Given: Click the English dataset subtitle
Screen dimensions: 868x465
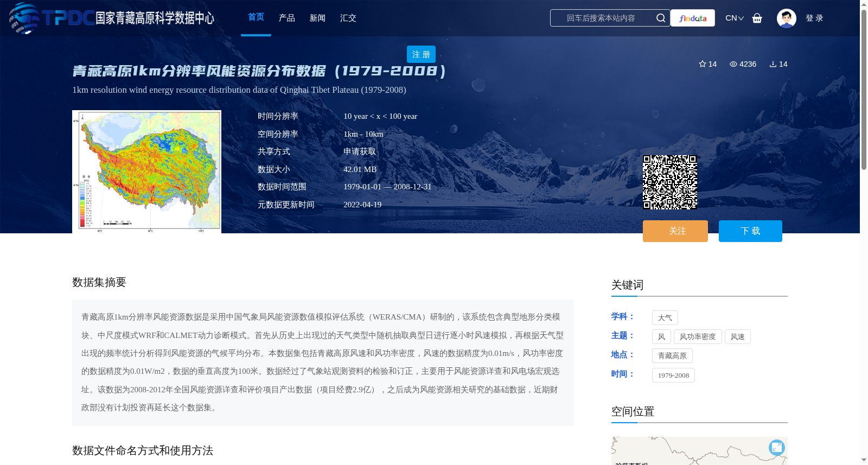Looking at the screenshot, I should tap(239, 90).
